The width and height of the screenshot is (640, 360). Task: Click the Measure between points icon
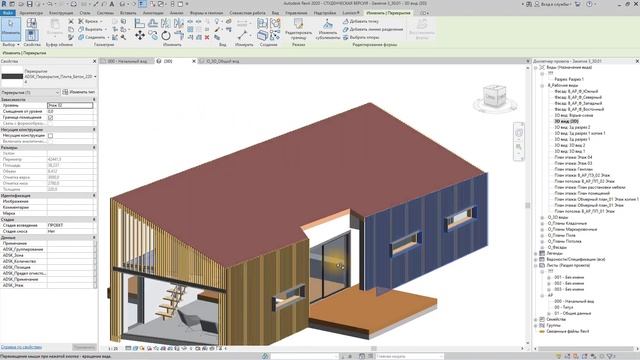point(242,36)
